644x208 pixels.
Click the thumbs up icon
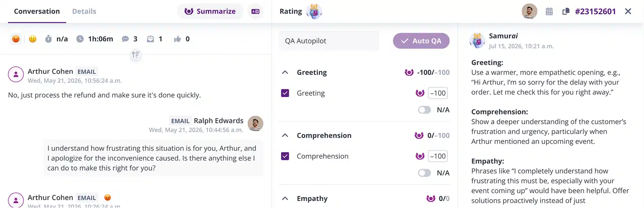pos(178,39)
